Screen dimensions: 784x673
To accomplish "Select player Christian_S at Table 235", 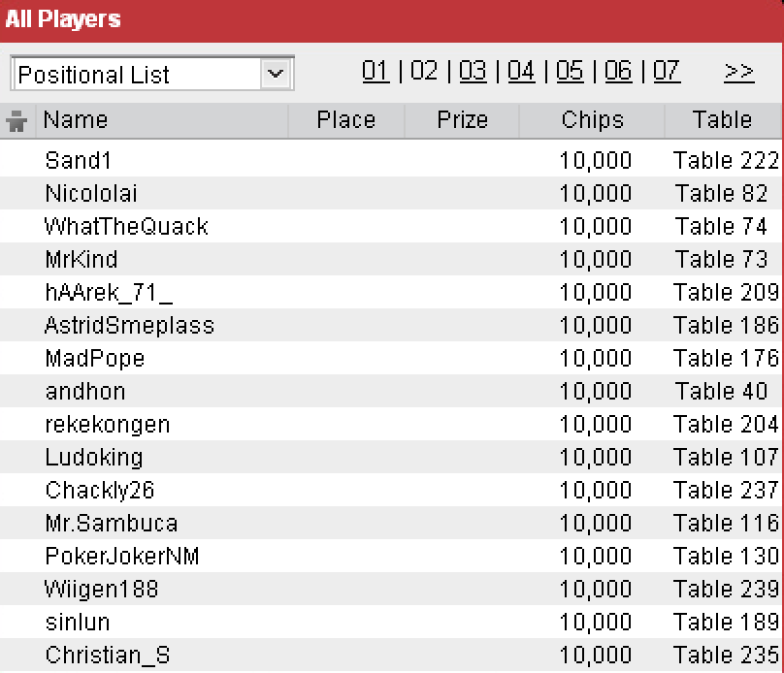I will point(390,655).
